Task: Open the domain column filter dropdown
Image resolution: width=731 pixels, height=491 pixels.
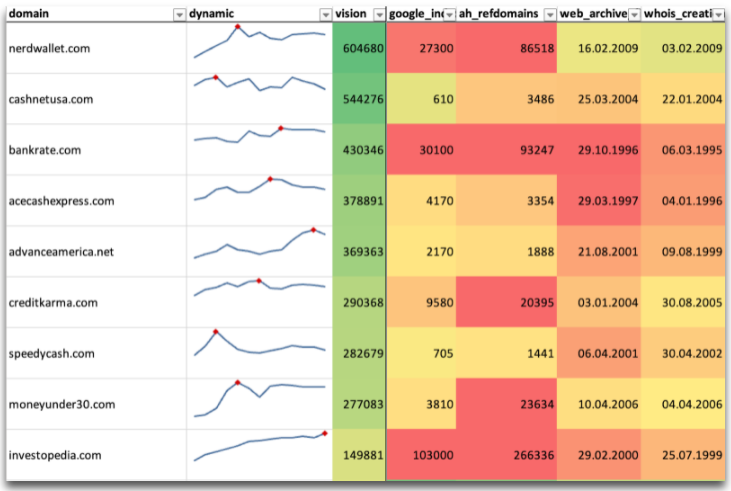Action: pos(179,14)
